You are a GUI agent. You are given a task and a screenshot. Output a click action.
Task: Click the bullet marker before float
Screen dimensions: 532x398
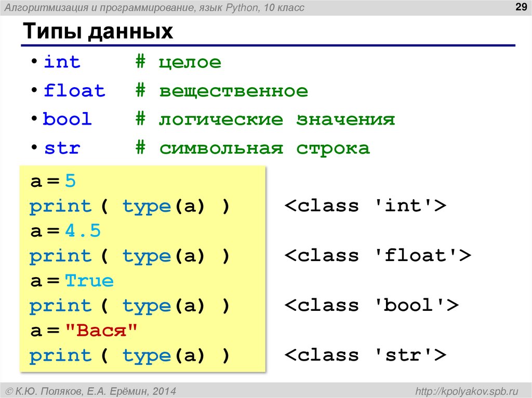(34, 91)
